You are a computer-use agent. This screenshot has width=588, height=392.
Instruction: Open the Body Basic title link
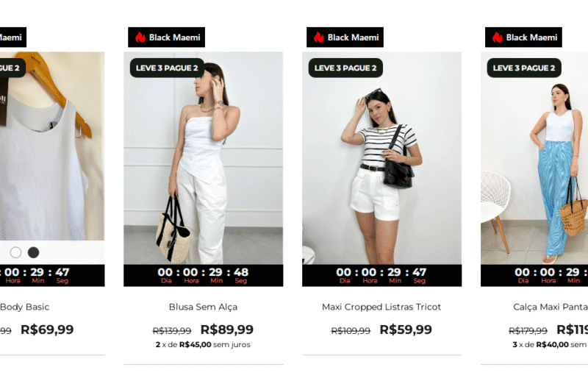point(25,307)
